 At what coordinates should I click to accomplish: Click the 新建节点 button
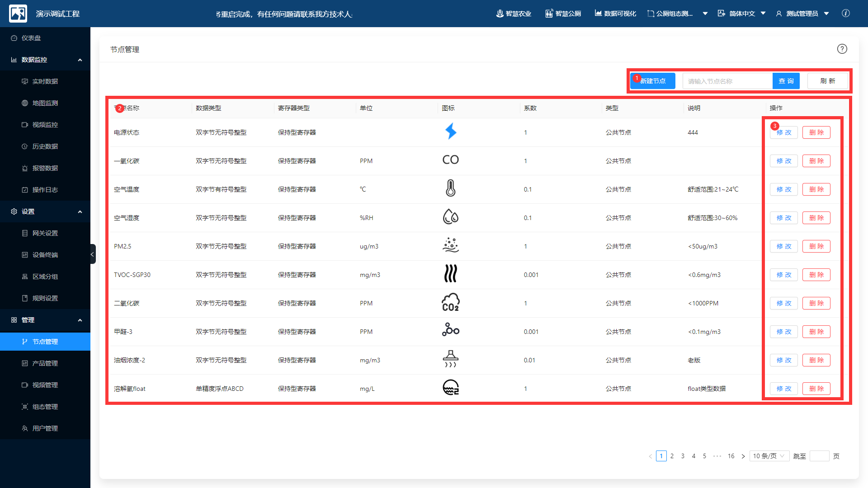coord(653,81)
